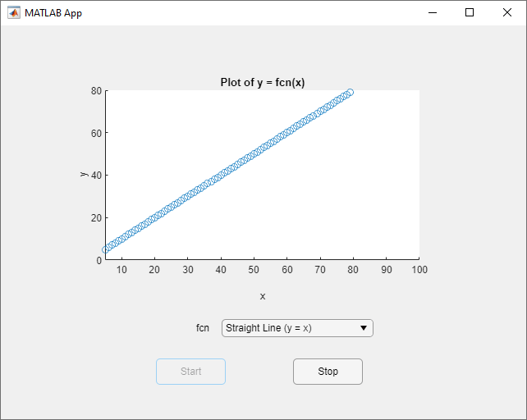Click the y-axis tick label 80
This screenshot has width=527, height=420.
point(96,90)
